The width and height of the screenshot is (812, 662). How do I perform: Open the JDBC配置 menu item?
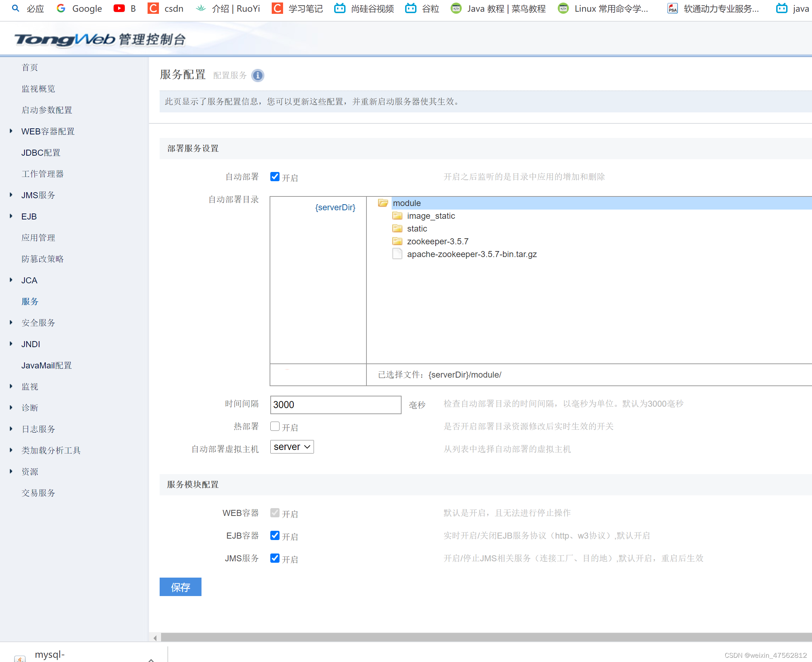click(41, 152)
